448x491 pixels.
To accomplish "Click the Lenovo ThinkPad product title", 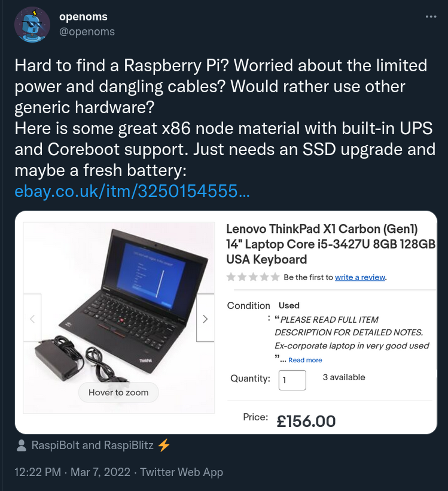I will (x=328, y=244).
